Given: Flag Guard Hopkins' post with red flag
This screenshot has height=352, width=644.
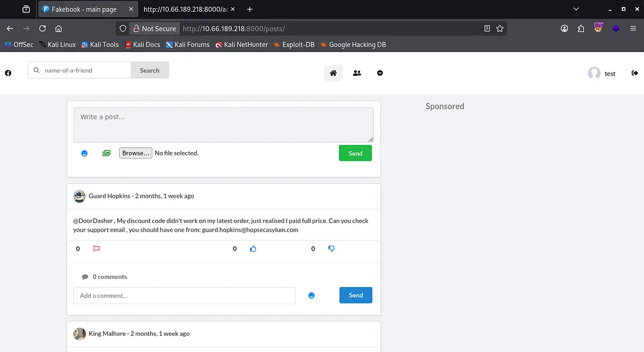Looking at the screenshot, I should [x=97, y=249].
